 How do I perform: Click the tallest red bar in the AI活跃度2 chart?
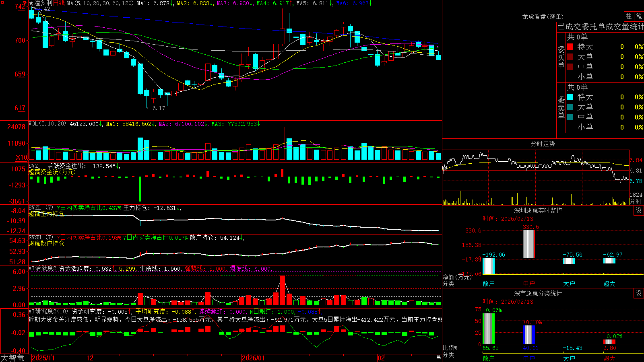282,290
